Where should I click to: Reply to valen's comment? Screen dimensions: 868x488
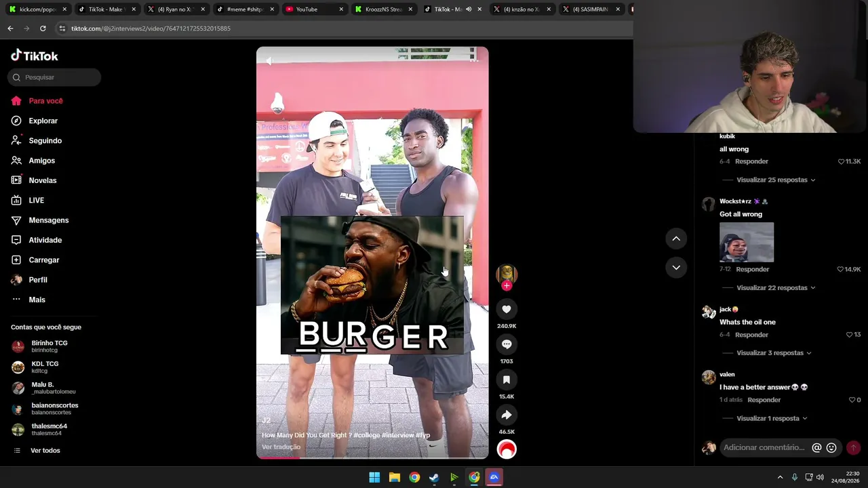tap(764, 400)
